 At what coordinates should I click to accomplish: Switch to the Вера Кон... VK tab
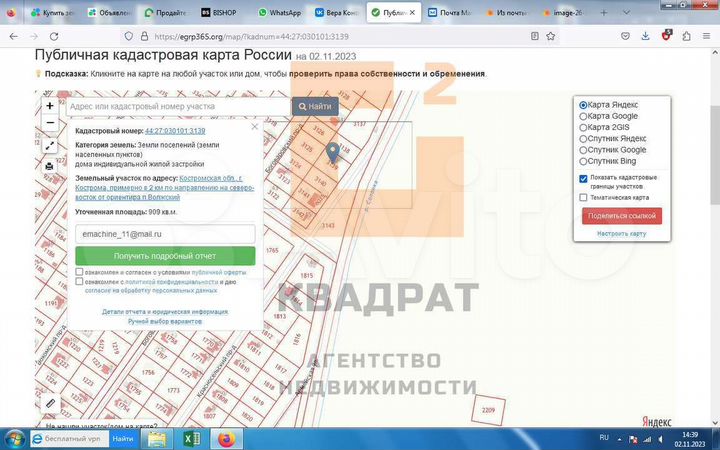[x=337, y=13]
